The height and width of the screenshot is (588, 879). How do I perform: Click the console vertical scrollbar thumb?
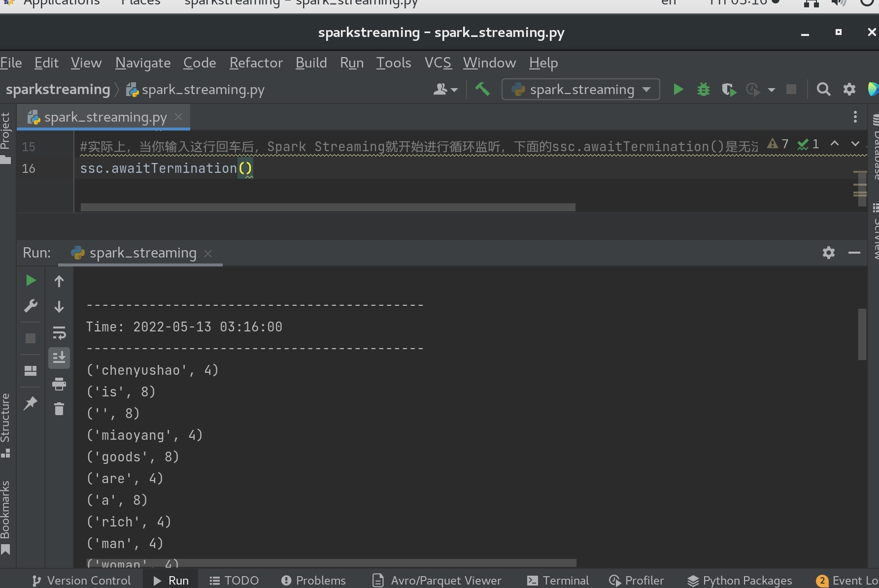862,334
